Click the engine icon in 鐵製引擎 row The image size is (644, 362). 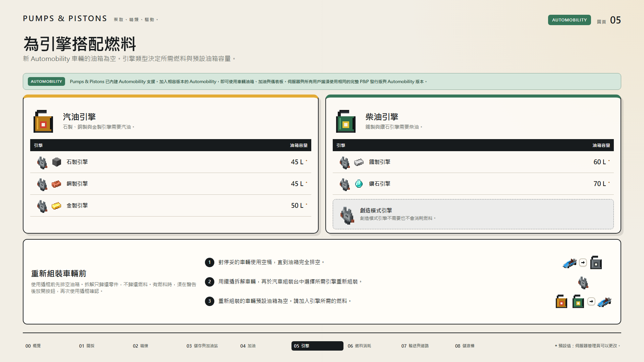(345, 163)
